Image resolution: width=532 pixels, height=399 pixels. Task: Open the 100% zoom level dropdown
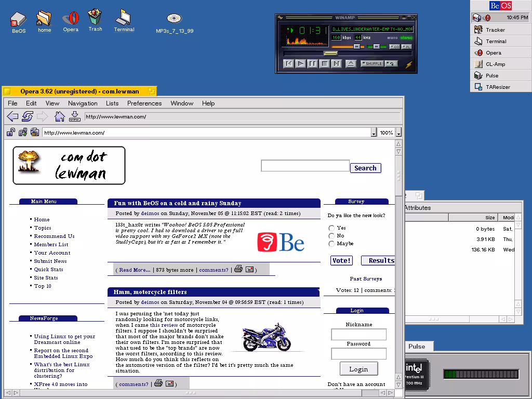[x=398, y=133]
